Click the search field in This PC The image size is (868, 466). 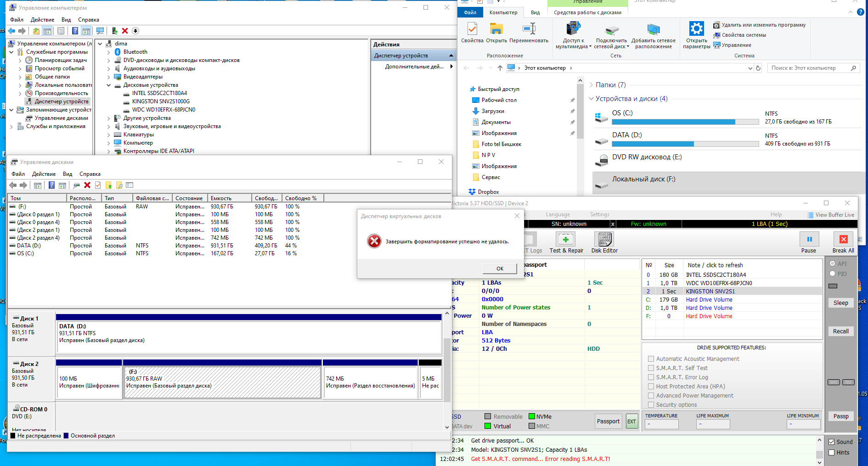(808, 68)
